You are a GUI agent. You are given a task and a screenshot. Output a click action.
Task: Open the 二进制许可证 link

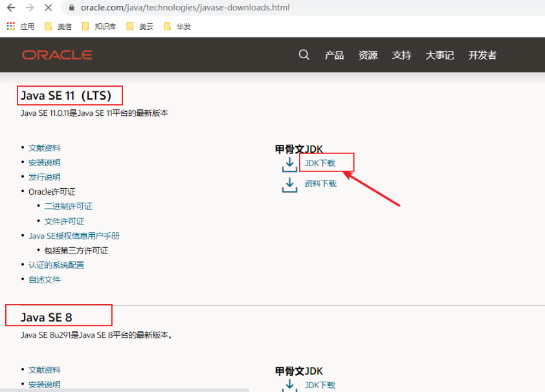coord(69,206)
